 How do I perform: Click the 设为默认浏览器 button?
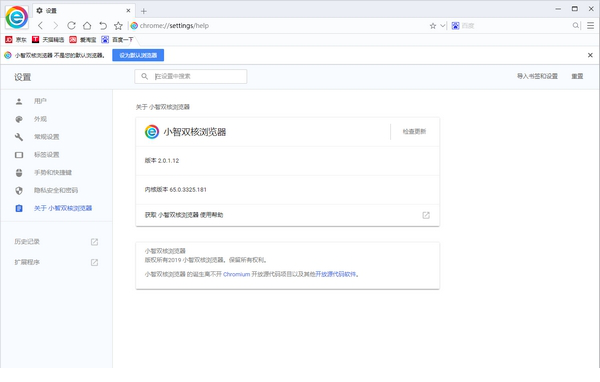click(138, 55)
